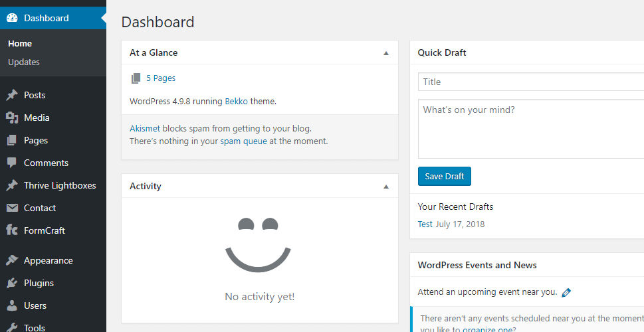644x332 pixels.
Task: Collapse the At a Glance panel
Action: (x=385, y=53)
